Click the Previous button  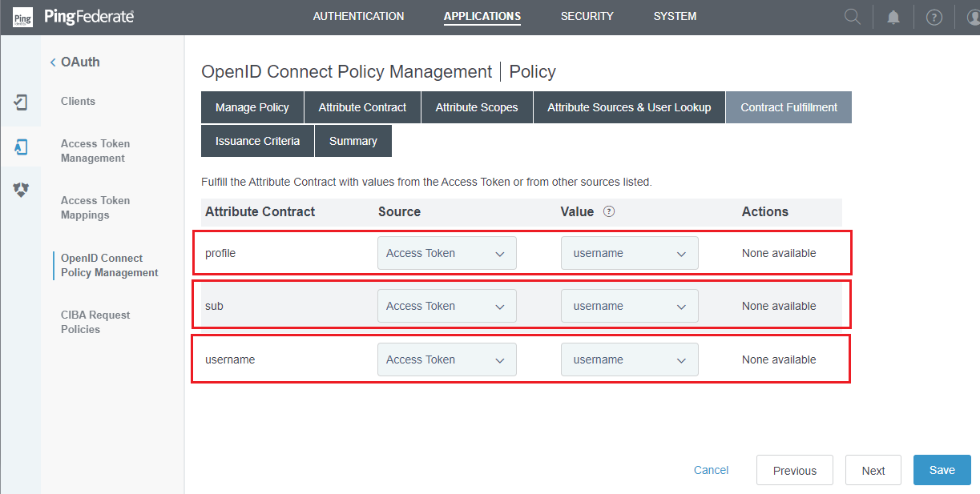795,470
